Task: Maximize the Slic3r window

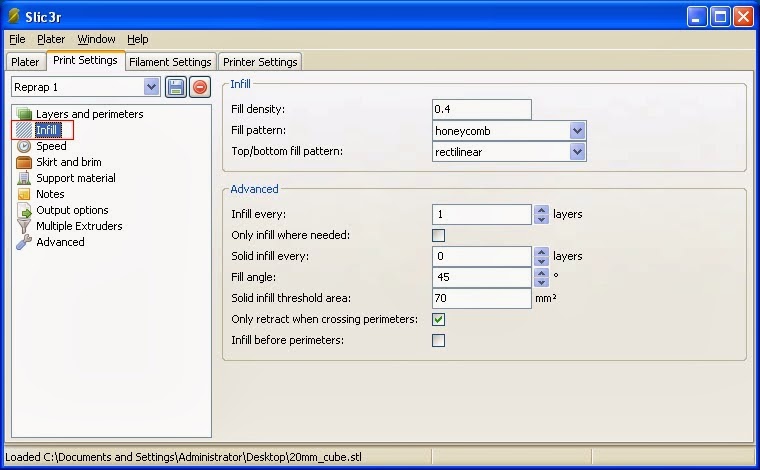Action: [x=720, y=17]
